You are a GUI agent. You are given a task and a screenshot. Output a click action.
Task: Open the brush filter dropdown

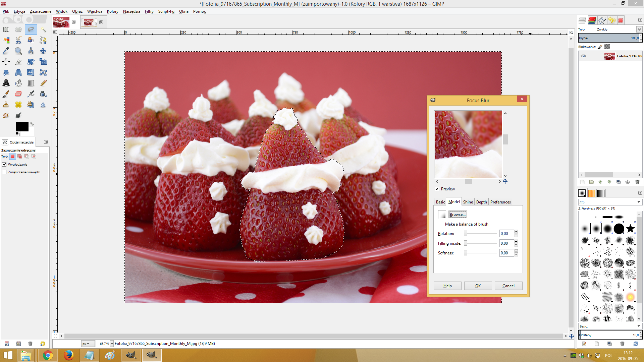tap(639, 202)
